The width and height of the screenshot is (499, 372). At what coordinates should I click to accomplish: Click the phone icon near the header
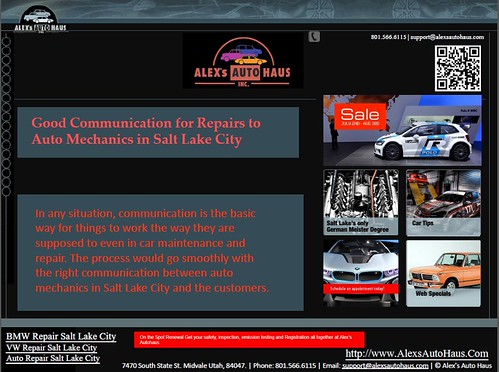(314, 36)
